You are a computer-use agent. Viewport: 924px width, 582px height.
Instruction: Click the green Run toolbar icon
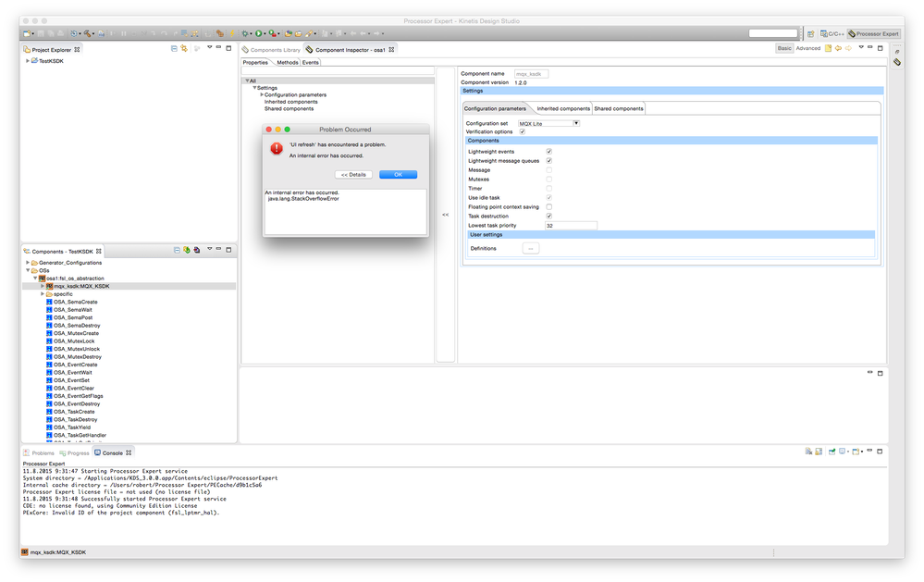tap(259, 33)
